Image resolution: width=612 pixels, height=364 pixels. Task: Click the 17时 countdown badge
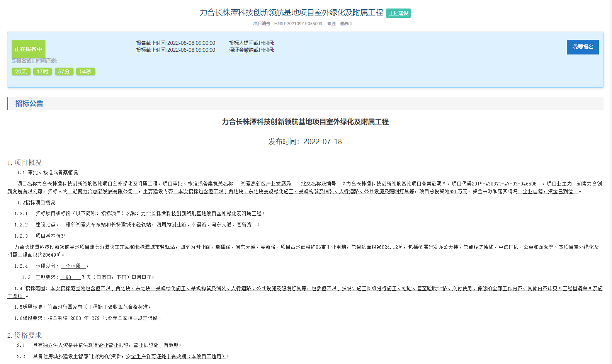tap(42, 71)
